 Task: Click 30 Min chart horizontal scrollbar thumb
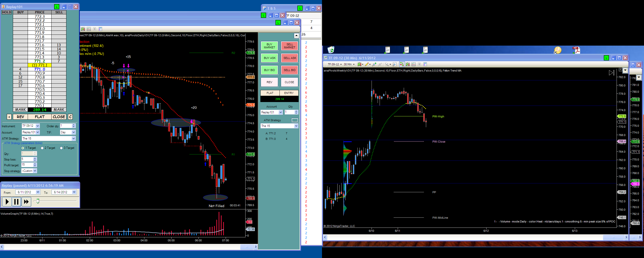[613, 237]
